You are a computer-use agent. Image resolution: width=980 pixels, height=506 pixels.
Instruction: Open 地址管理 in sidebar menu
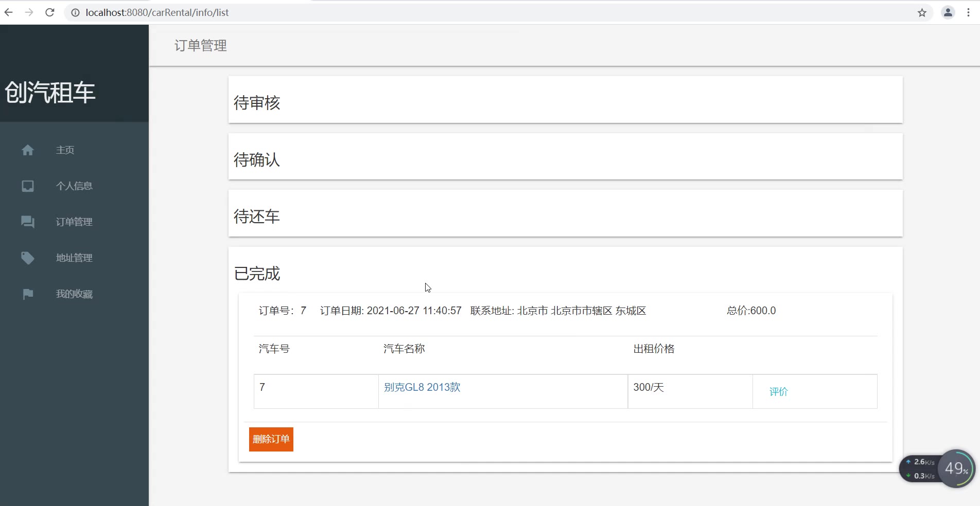[74, 258]
